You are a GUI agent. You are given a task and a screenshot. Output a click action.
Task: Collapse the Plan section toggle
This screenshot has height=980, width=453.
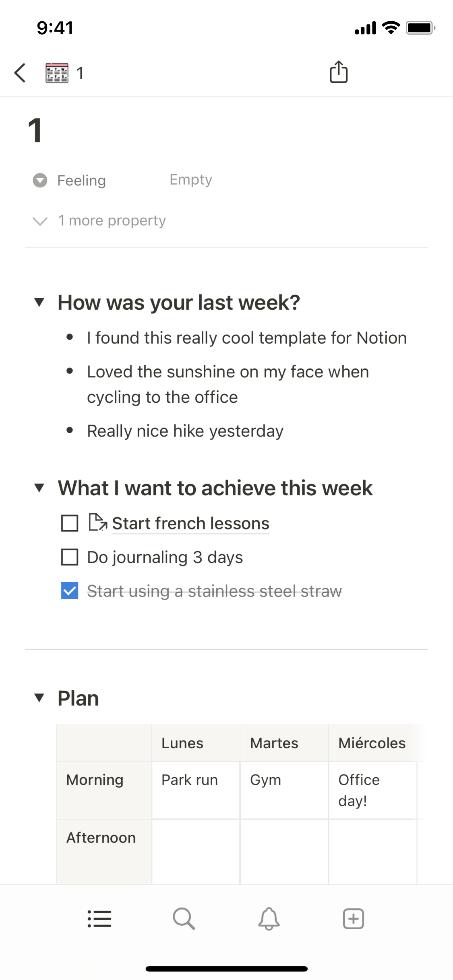(x=39, y=698)
